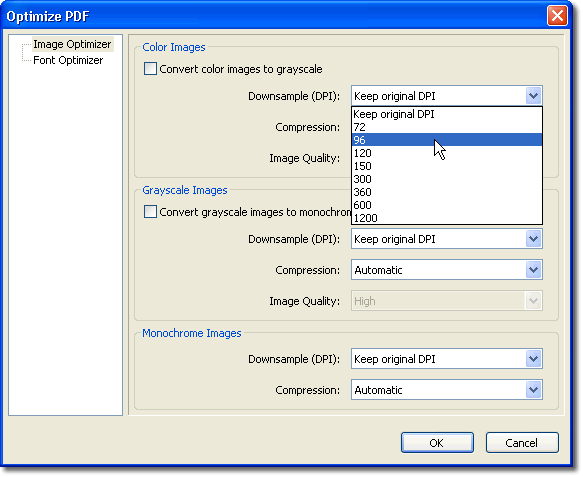This screenshot has height=477, width=583.
Task: Pick 150 DPI option
Action: point(447,166)
